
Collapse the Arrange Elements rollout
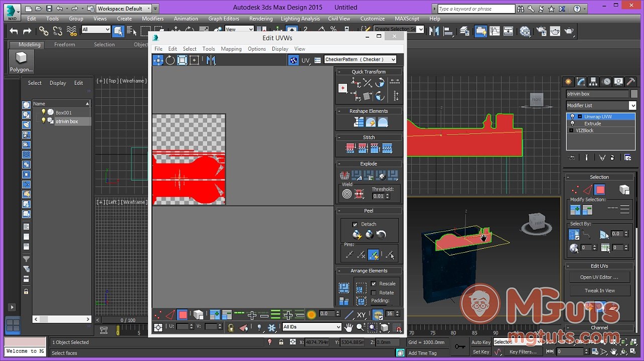tap(369, 271)
